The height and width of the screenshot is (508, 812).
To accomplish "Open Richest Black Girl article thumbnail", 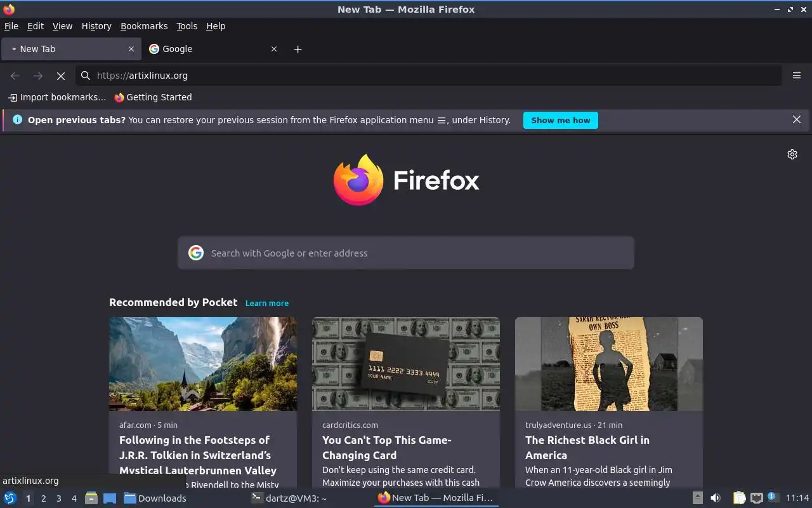I will pyautogui.click(x=609, y=364).
